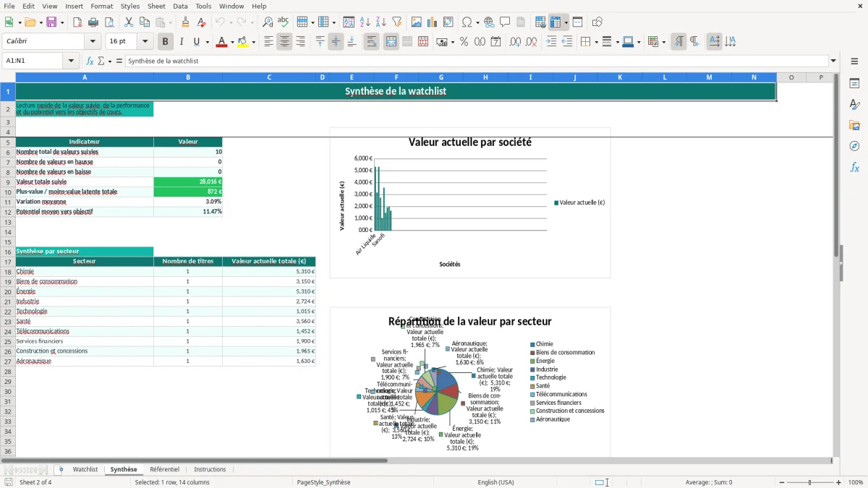
Task: Apply the yellow background color swatch
Action: [244, 42]
